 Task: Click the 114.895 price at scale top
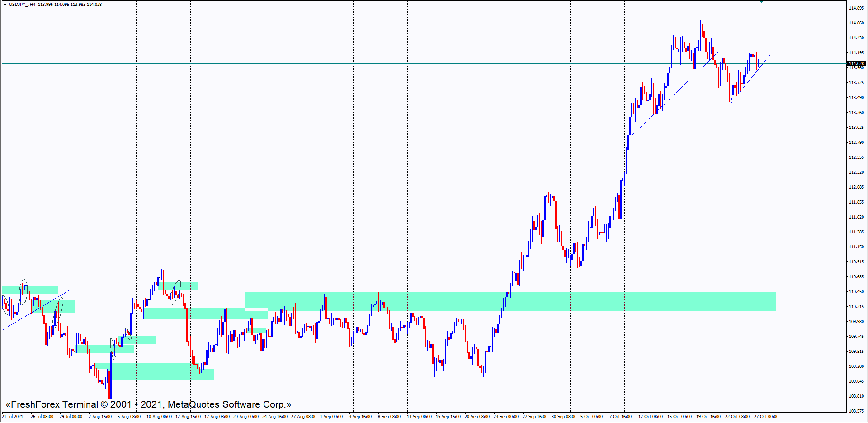click(x=856, y=8)
